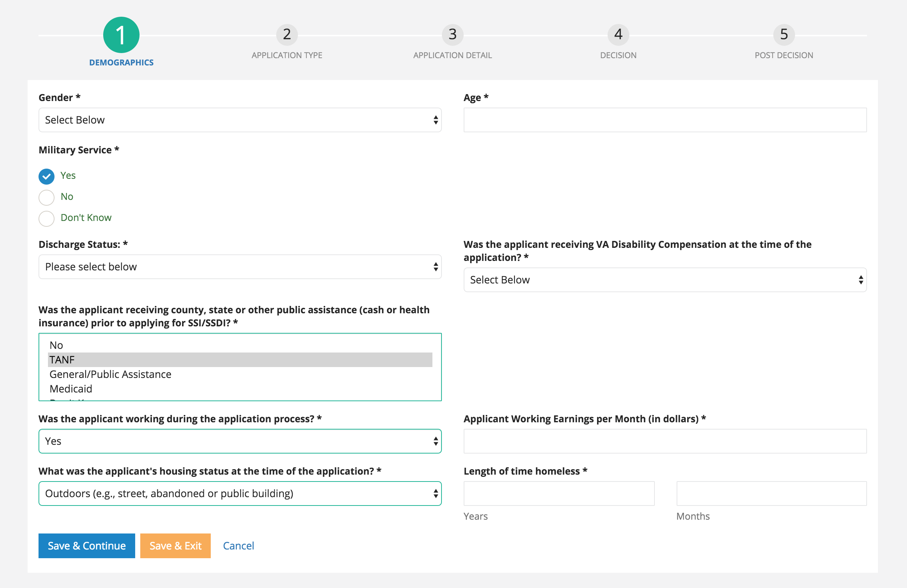Select step 5 Post Decision
Screen dimensions: 907x588
pos(783,35)
